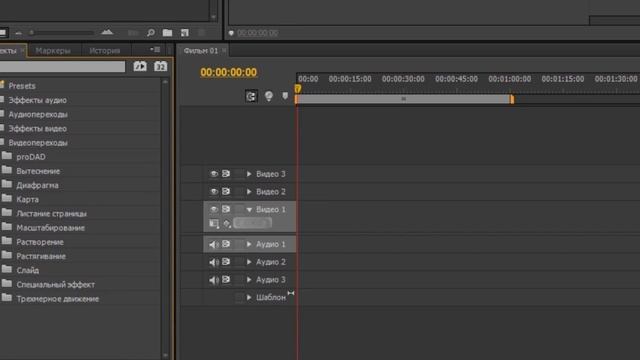The height and width of the screenshot is (360, 640).
Task: Select Масштабирование transitions folder
Action: point(51,228)
